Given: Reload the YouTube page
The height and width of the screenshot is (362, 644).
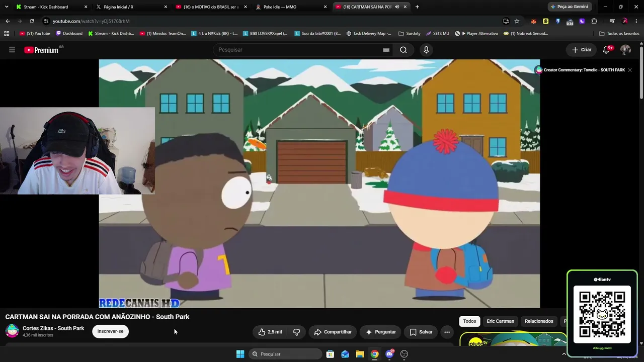Looking at the screenshot, I should [32, 21].
